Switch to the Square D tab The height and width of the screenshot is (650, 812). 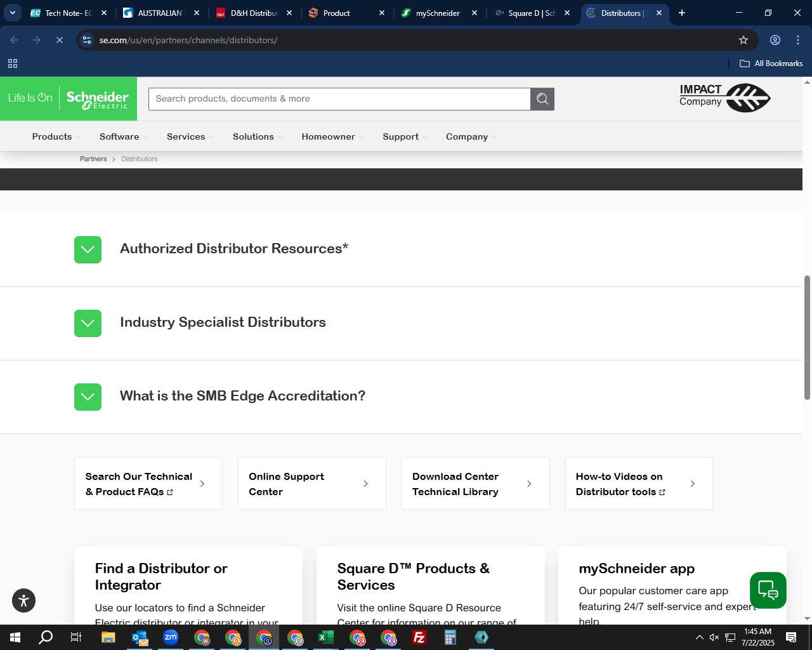click(532, 13)
